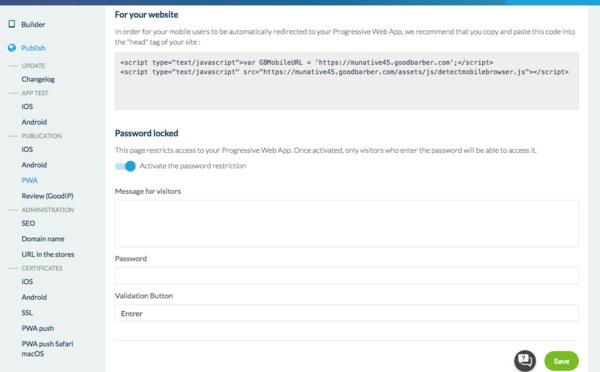Open URL in the stores page

click(48, 254)
